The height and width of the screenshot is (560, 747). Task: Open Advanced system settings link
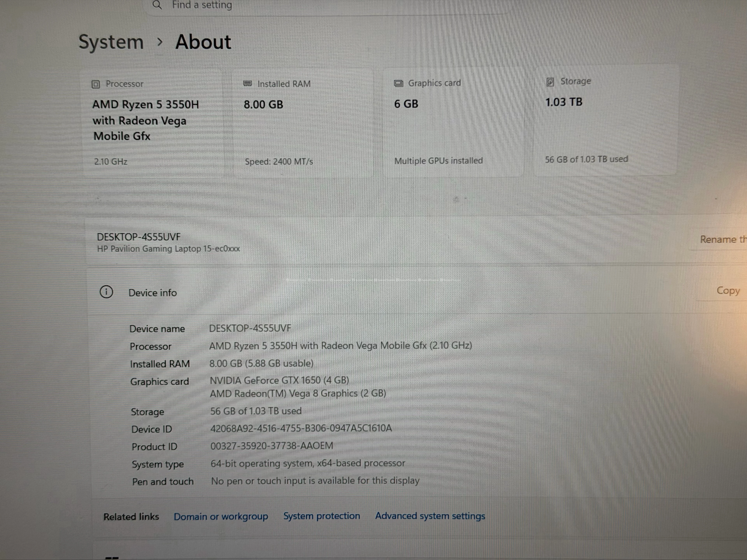point(430,516)
